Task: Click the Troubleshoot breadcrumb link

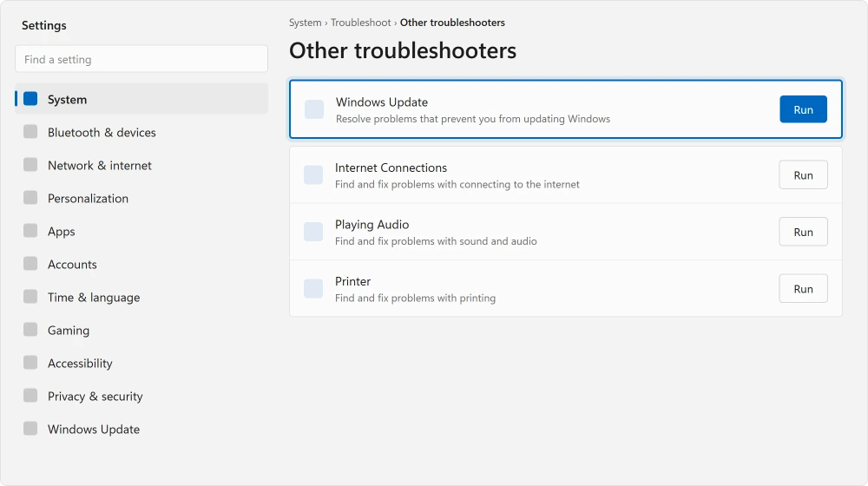Action: [x=361, y=23]
